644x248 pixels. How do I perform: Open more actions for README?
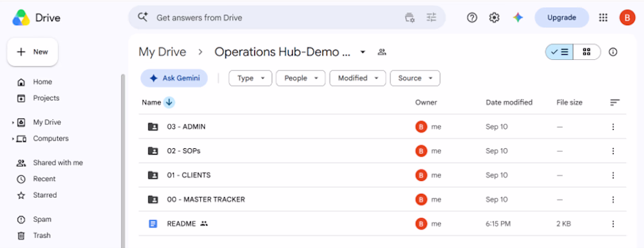tap(613, 224)
